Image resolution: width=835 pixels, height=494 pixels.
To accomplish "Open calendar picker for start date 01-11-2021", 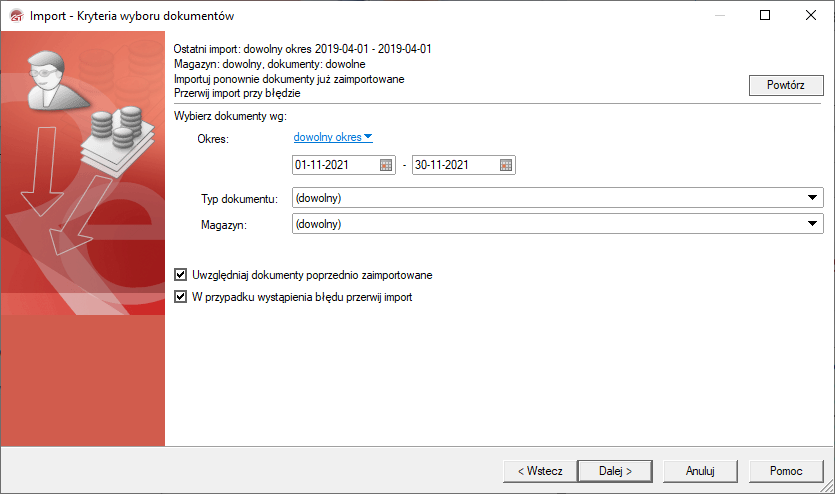I will pos(386,165).
